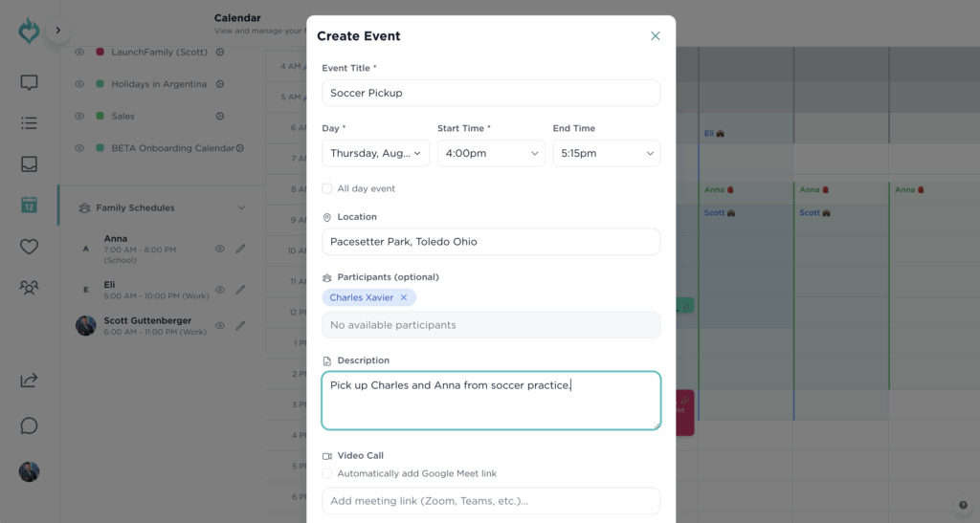Open the Day dropdown

[x=376, y=153]
